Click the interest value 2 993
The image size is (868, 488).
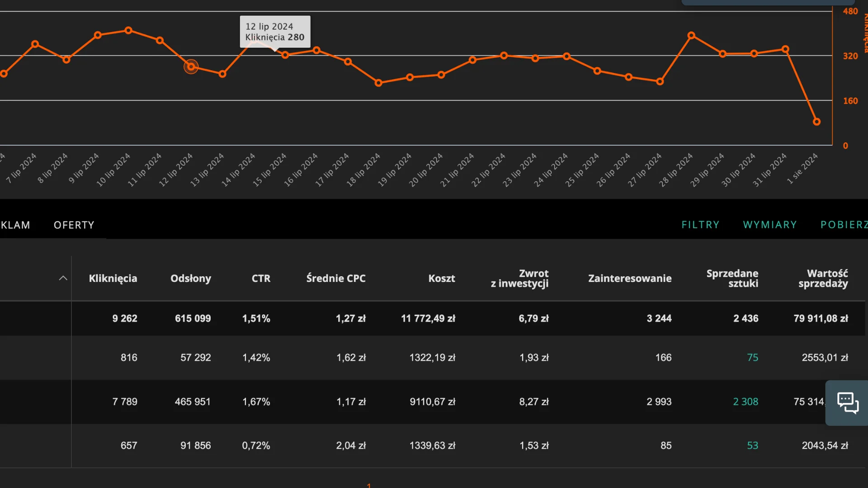[x=659, y=402]
